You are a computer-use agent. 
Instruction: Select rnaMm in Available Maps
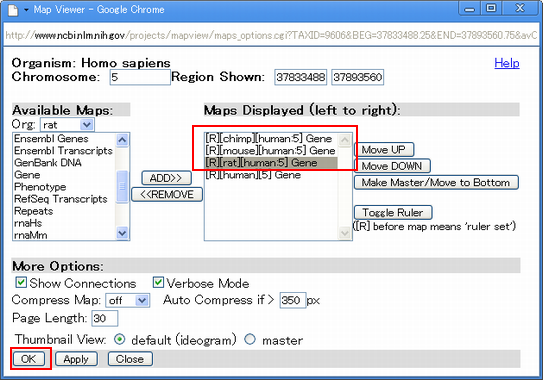pos(30,235)
